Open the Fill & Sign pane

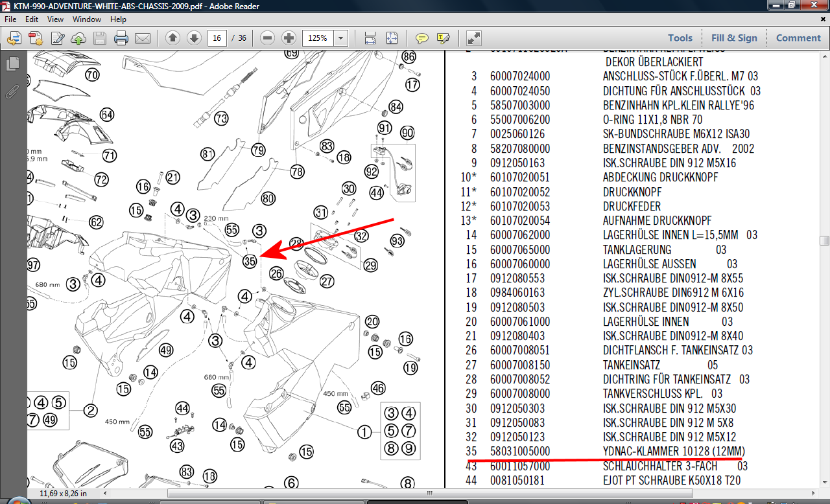(734, 38)
